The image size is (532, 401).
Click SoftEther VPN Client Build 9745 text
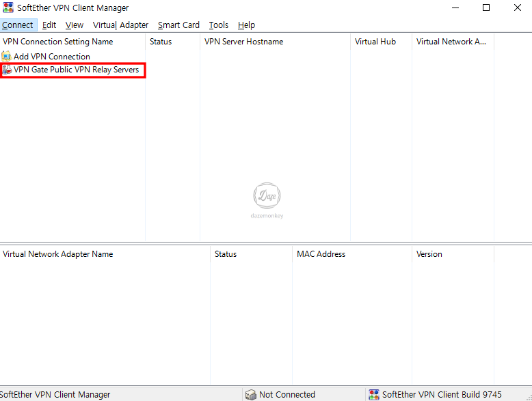click(x=442, y=395)
